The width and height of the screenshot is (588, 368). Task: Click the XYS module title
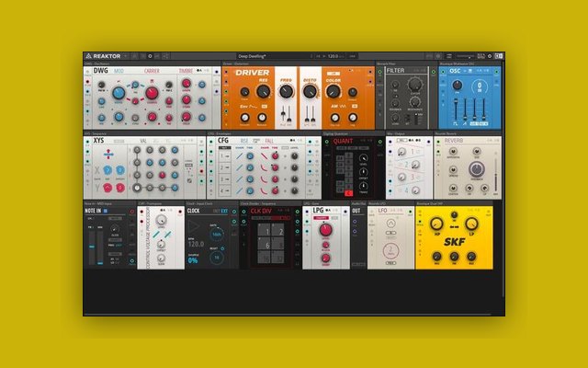pos(98,141)
